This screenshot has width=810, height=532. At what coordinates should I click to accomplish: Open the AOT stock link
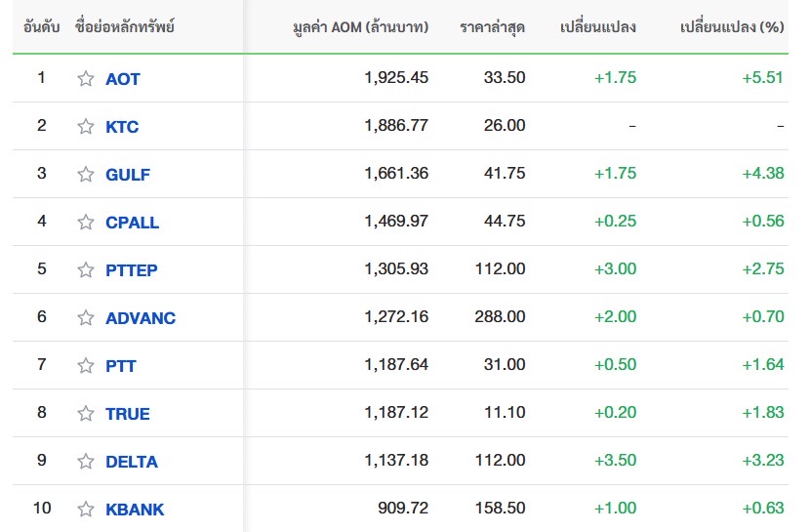122,79
